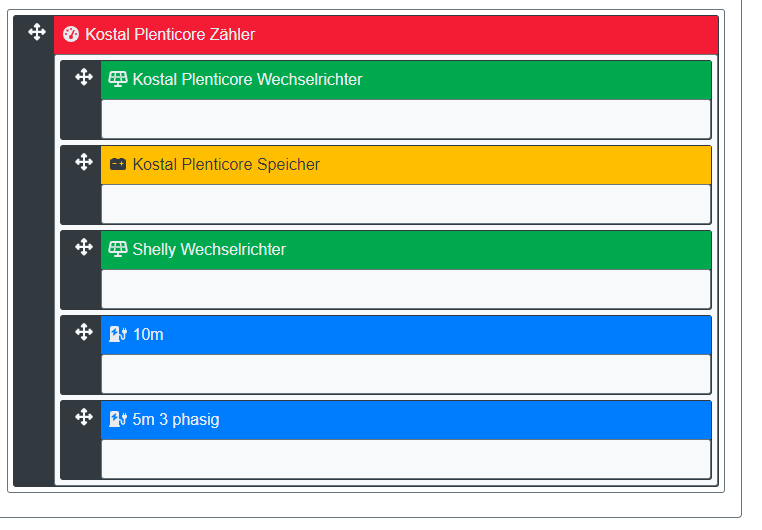Click the gauge icon on the Zähler header
Image resolution: width=762 pixels, height=530 pixels.
point(70,35)
